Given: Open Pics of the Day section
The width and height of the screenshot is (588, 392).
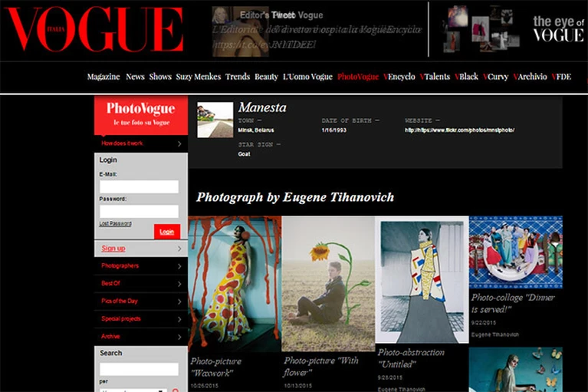Looking at the screenshot, I should click(120, 301).
